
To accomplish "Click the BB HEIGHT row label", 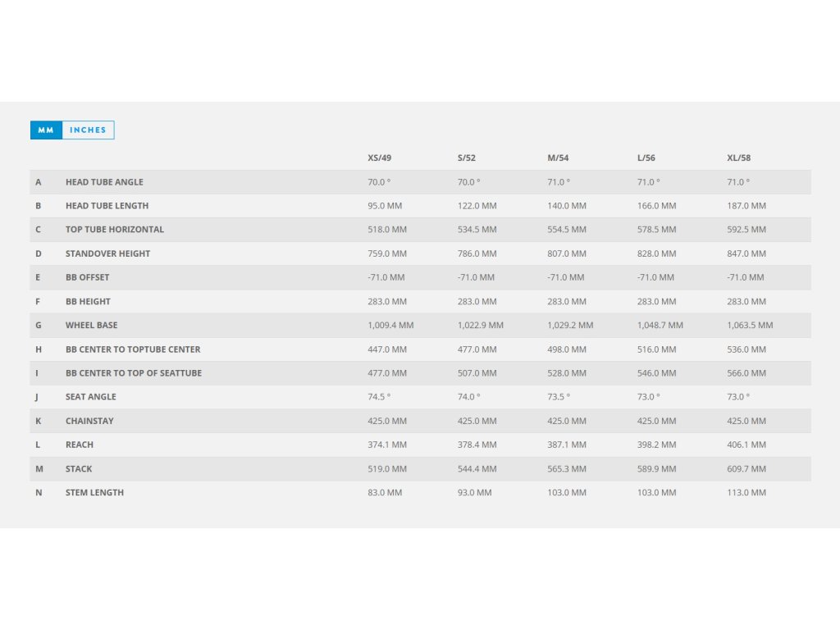I will tap(88, 302).
